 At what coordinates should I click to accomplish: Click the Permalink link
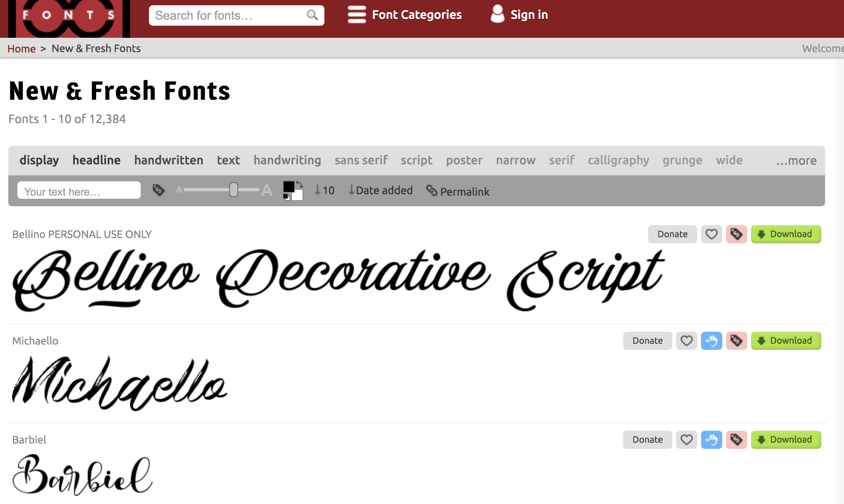(458, 192)
